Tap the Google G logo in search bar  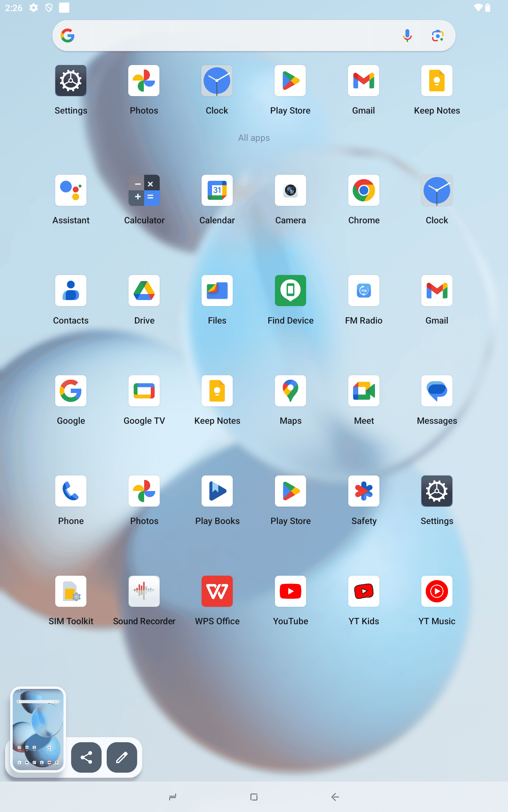click(68, 35)
